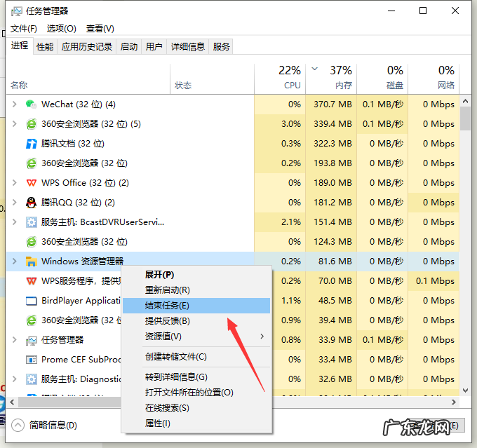The image size is (477, 448).
Task: Switch to the 用户 tab
Action: [154, 47]
